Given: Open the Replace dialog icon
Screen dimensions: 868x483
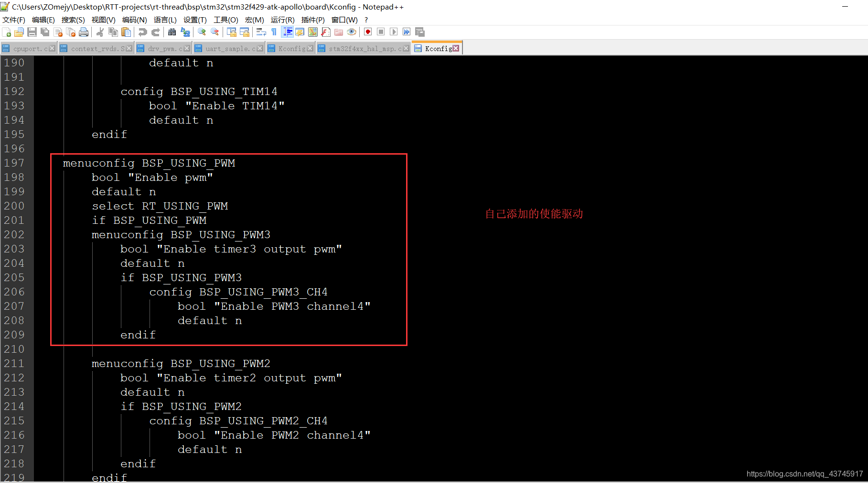Looking at the screenshot, I should (x=185, y=32).
